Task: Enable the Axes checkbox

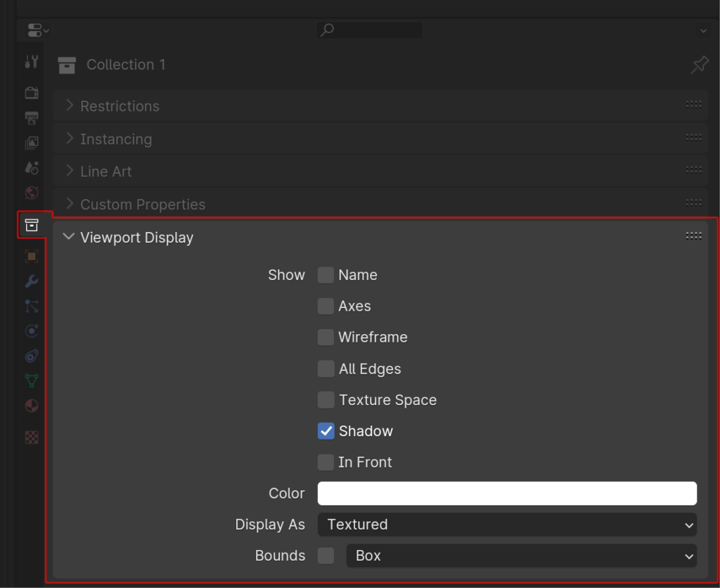Action: 326,307
